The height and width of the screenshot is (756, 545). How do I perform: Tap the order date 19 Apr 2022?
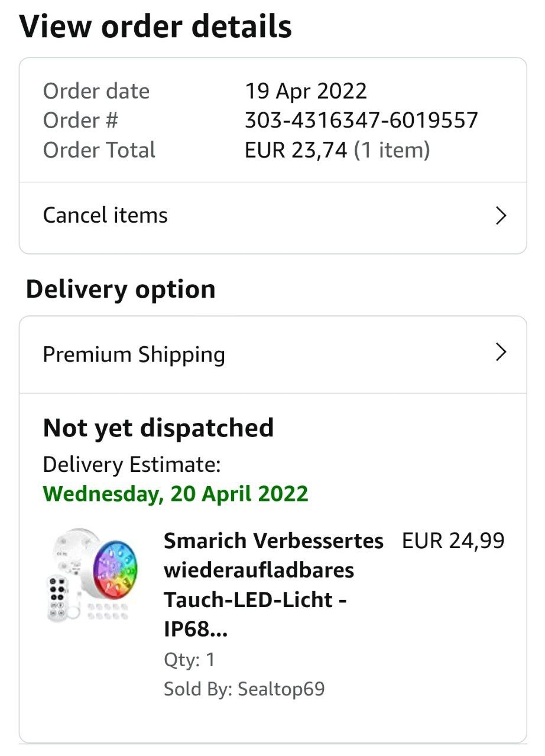pos(306,91)
